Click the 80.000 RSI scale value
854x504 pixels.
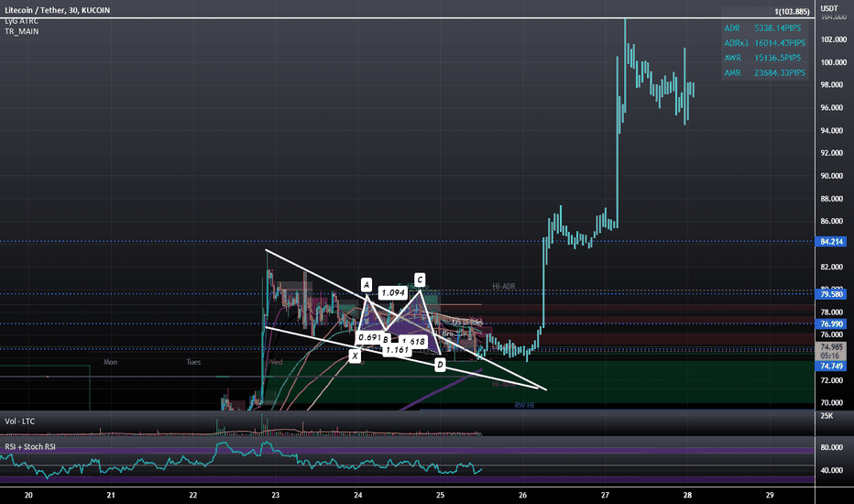point(832,447)
